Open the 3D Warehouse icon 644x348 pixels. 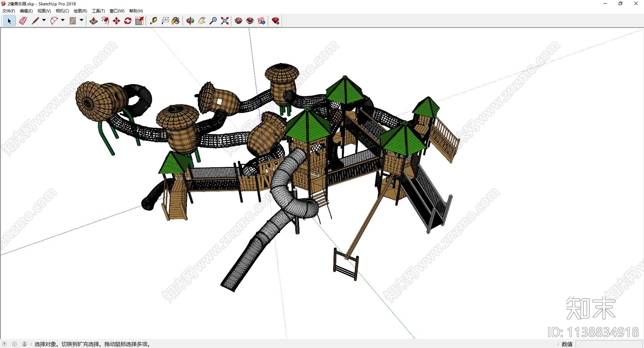click(239, 21)
